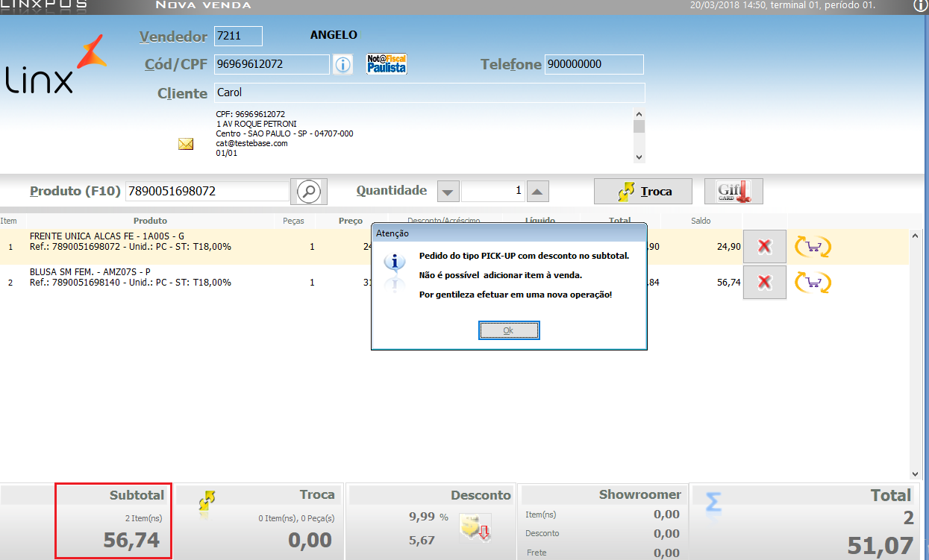Viewport: 929px width, 560px height.
Task: Click the Preço column header
Action: click(x=351, y=221)
